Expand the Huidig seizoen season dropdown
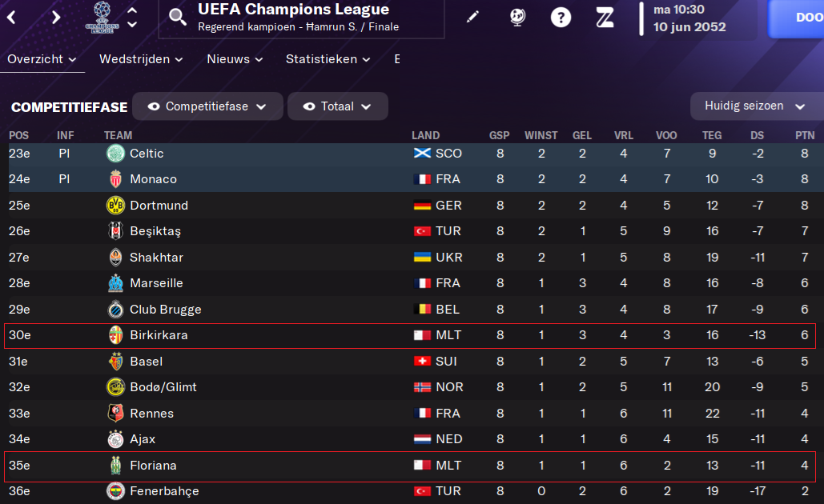The width and height of the screenshot is (824, 504). (x=754, y=106)
